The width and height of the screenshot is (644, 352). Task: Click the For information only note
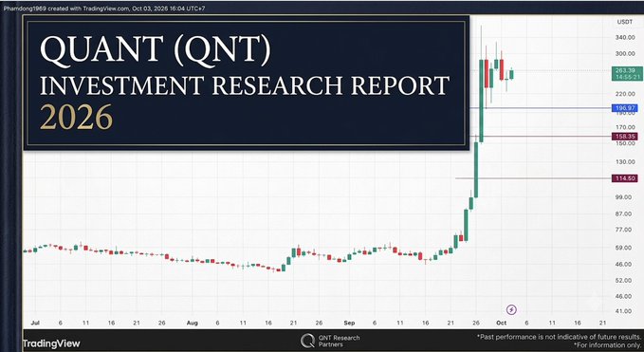pyautogui.click(x=607, y=345)
